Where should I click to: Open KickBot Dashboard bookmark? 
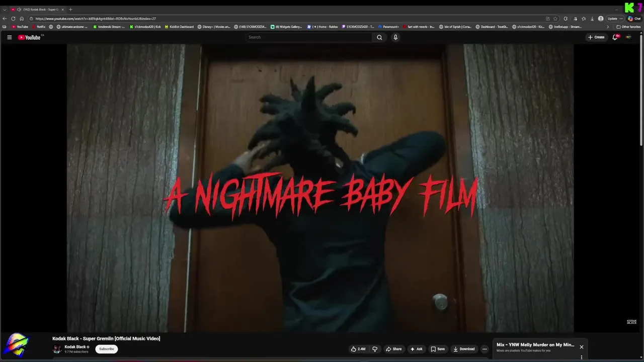179,27
